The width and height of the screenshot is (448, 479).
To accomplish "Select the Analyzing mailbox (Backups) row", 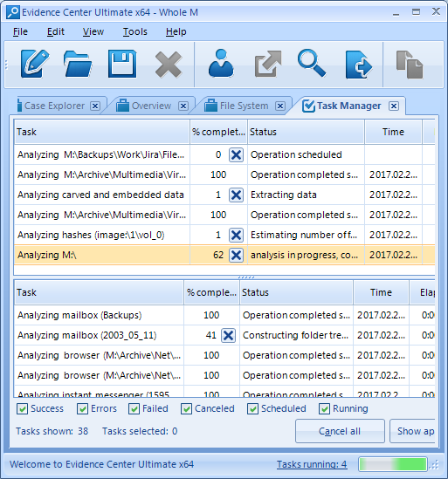I will click(x=224, y=315).
